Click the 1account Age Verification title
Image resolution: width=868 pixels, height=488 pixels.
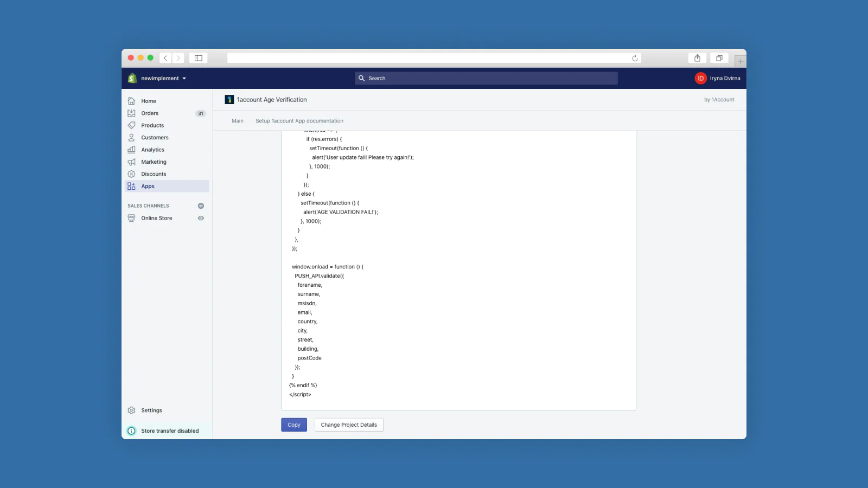pos(272,100)
